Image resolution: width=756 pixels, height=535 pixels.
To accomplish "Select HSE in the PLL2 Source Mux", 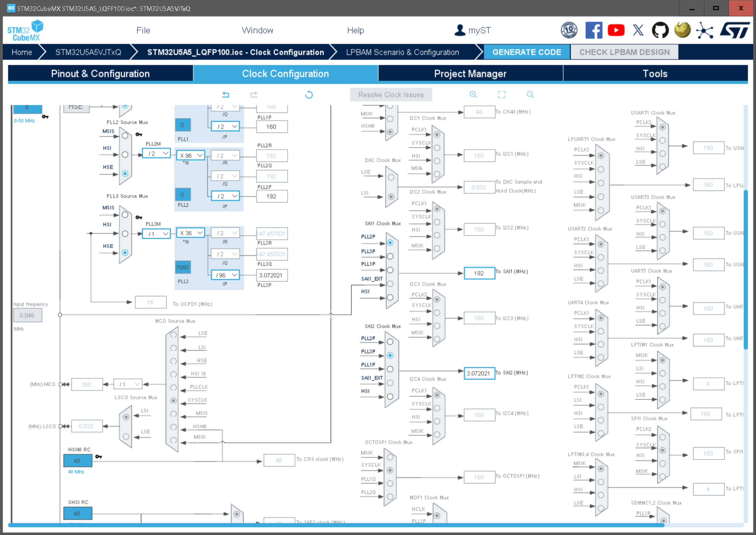I will tap(125, 174).
